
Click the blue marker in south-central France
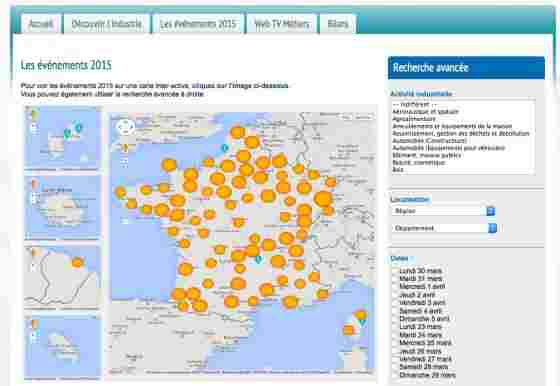[x=258, y=259]
